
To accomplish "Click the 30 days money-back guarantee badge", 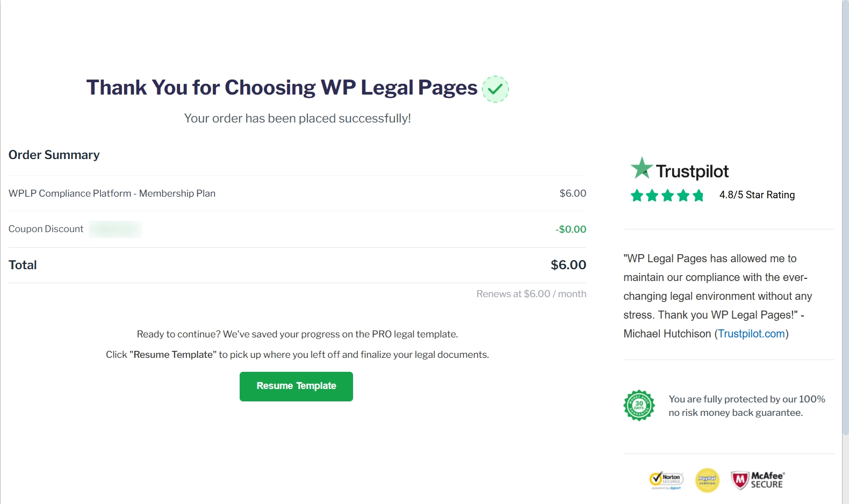I will coord(639,405).
